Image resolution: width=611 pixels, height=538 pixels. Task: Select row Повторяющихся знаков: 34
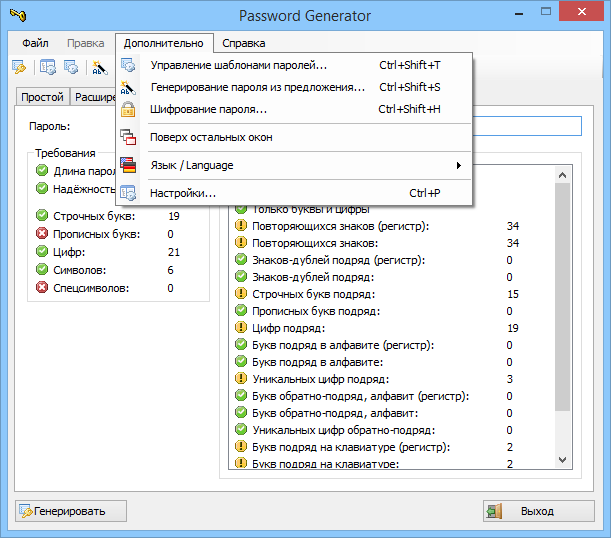tap(392, 243)
